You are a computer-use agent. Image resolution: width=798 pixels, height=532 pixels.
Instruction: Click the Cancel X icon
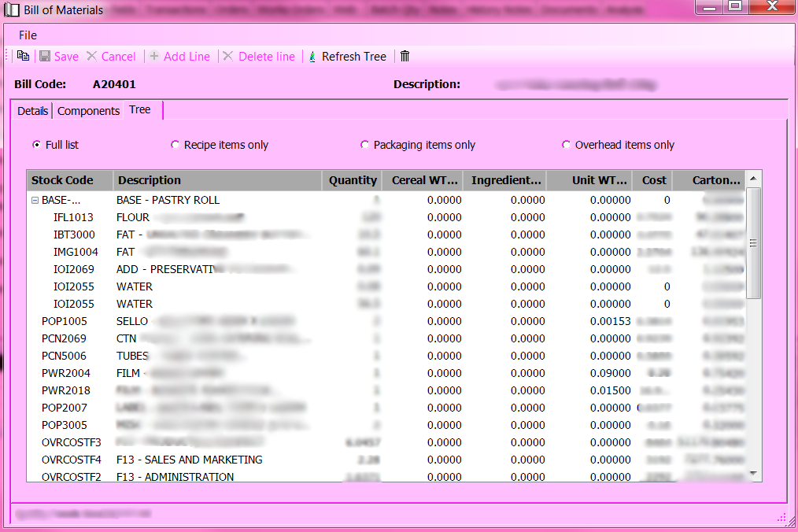(91, 56)
